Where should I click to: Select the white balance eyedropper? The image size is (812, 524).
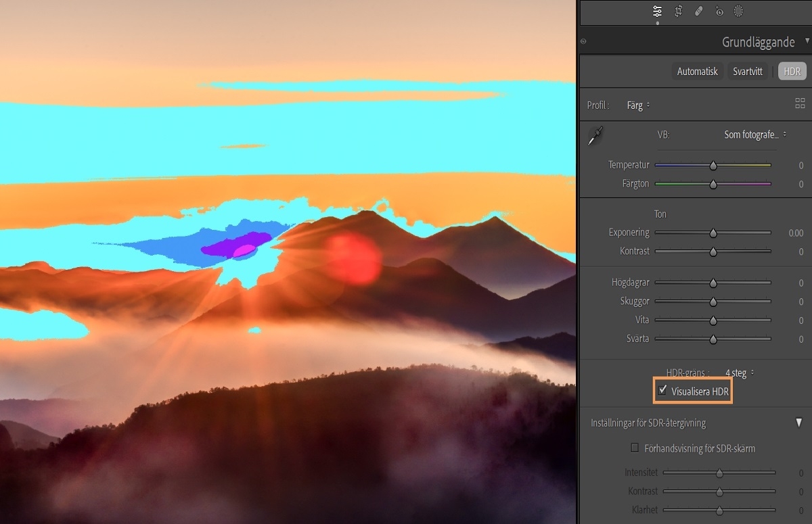click(595, 135)
